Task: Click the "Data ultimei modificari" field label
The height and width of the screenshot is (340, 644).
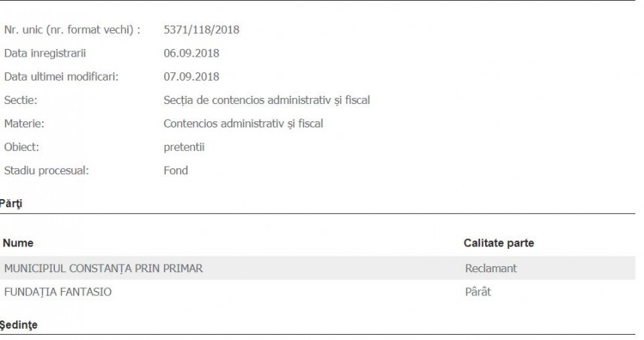Action: tap(61, 77)
